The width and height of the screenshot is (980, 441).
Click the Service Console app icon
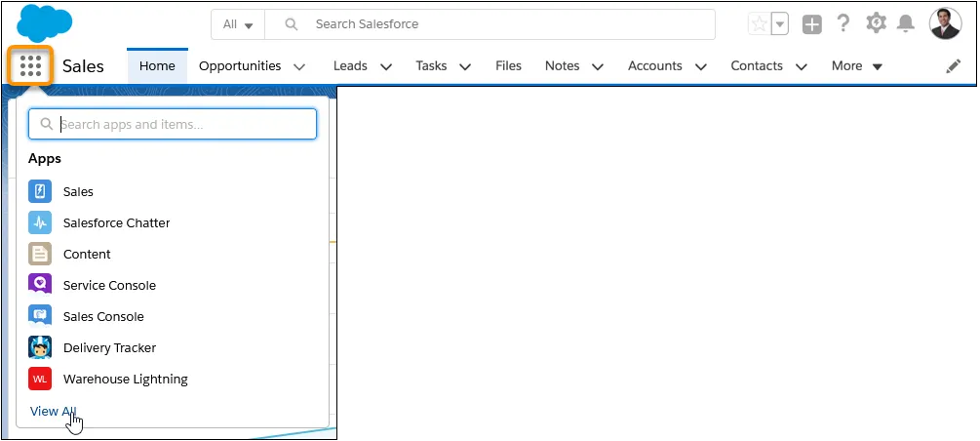[40, 285]
